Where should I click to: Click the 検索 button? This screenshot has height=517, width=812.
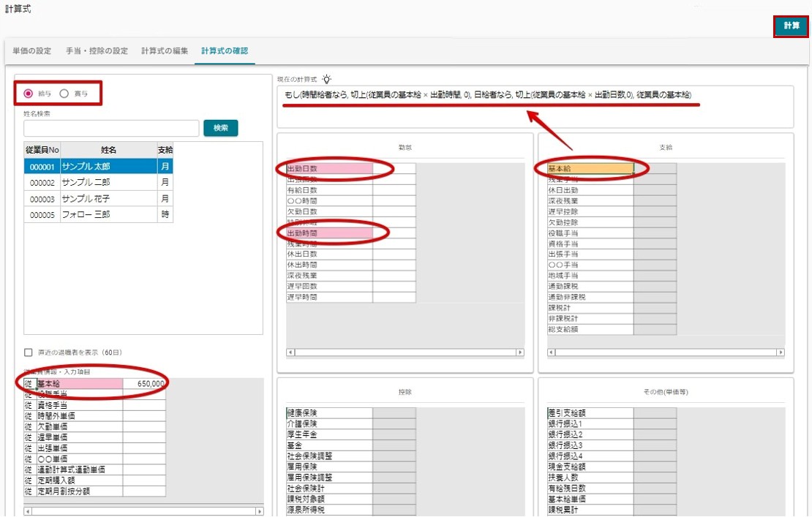[221, 128]
